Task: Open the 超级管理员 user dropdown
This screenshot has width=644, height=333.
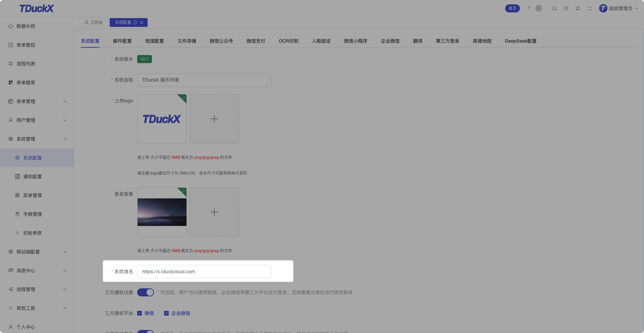Action: (619, 8)
